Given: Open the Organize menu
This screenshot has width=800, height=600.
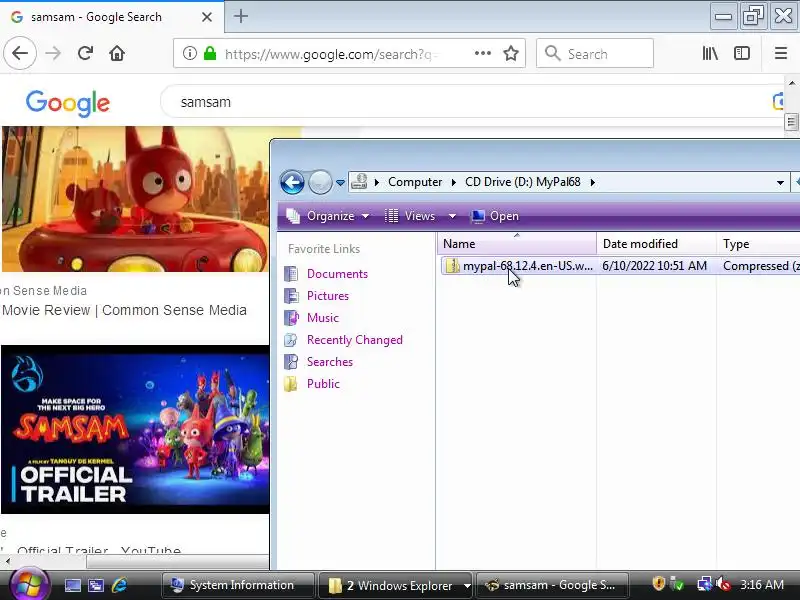Looking at the screenshot, I should tap(327, 216).
